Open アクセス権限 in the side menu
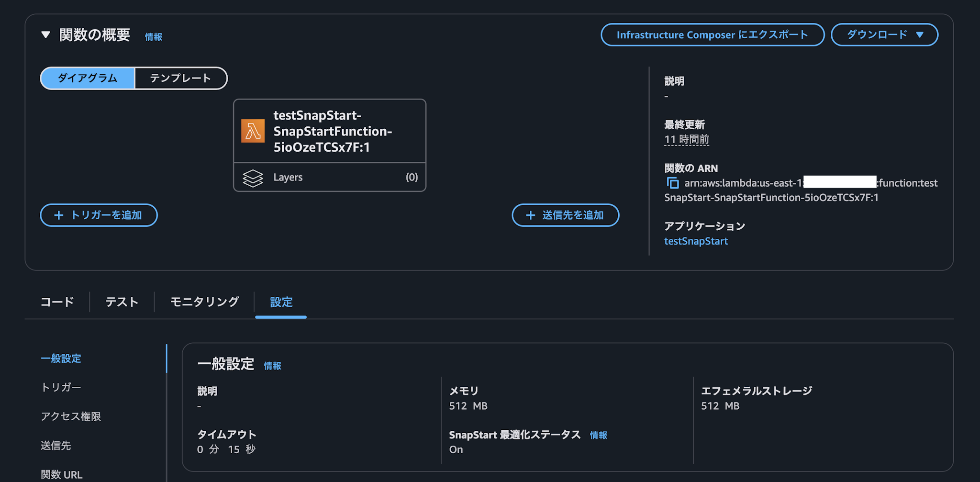This screenshot has height=482, width=980. [x=71, y=416]
